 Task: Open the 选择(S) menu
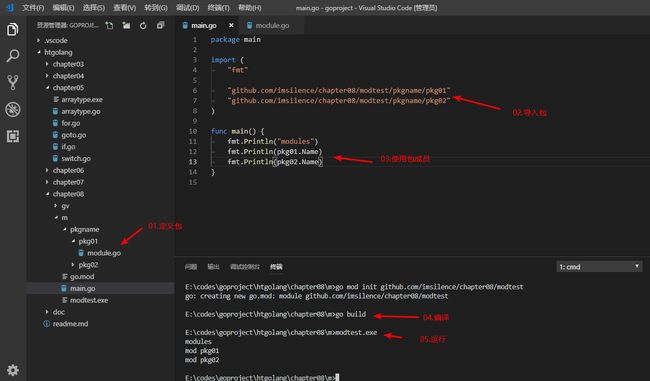click(94, 7)
